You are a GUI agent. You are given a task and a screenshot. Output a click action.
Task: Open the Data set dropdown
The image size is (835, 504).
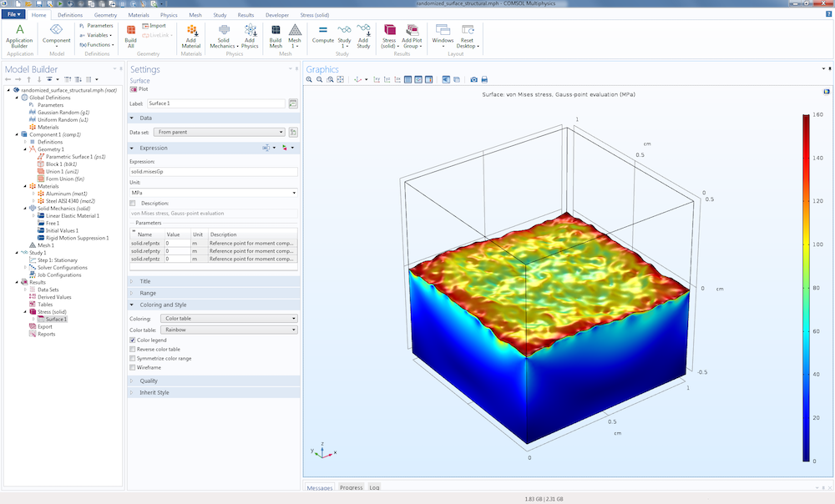[x=220, y=132]
